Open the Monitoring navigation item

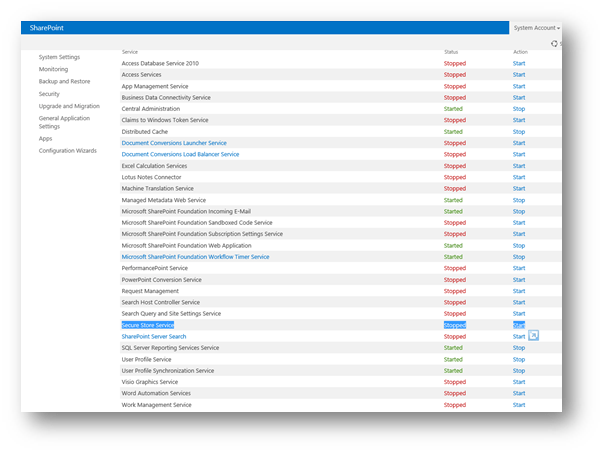53,69
